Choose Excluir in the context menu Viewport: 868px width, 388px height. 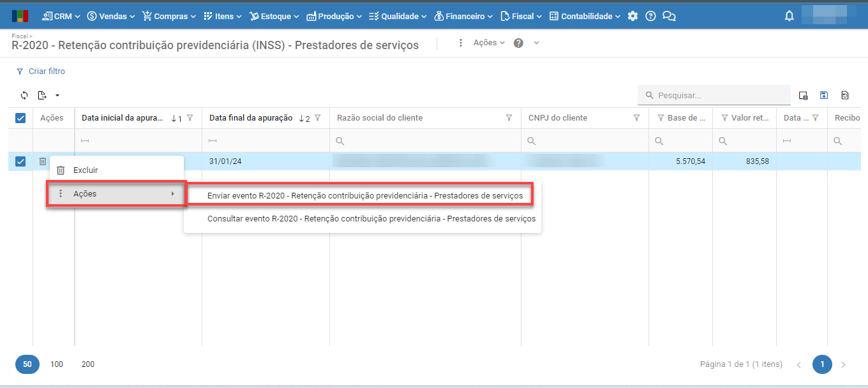coord(117,170)
